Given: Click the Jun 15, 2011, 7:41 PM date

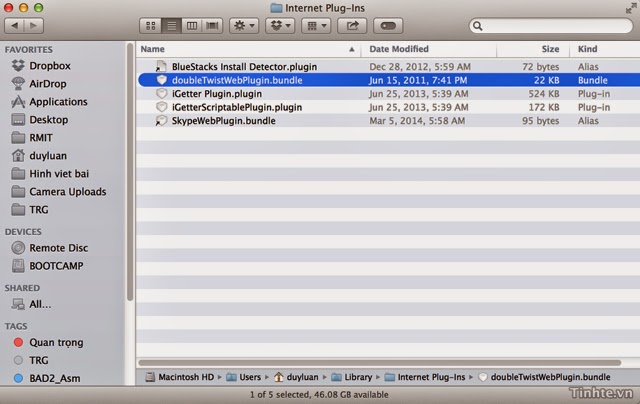Looking at the screenshot, I should point(418,80).
